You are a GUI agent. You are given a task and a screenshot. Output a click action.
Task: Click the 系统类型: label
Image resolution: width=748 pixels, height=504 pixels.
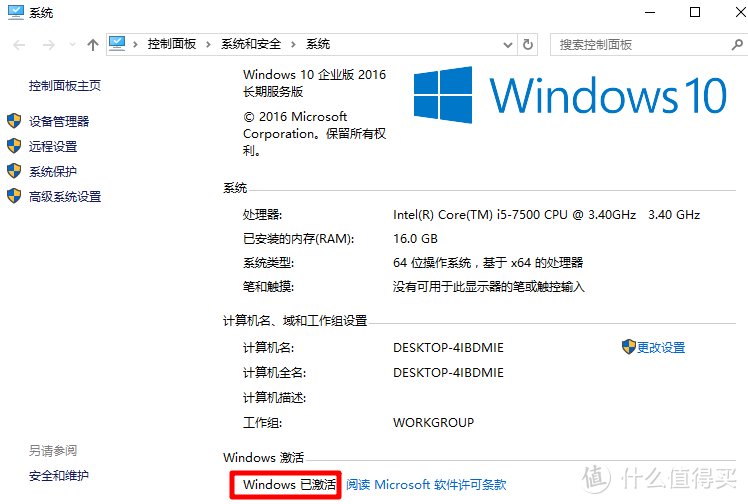click(269, 263)
